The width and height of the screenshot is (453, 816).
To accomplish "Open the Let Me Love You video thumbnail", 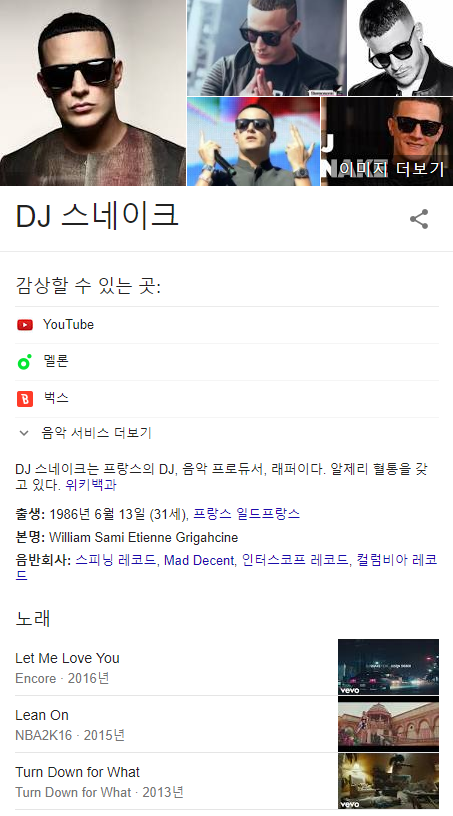I will 388,667.
